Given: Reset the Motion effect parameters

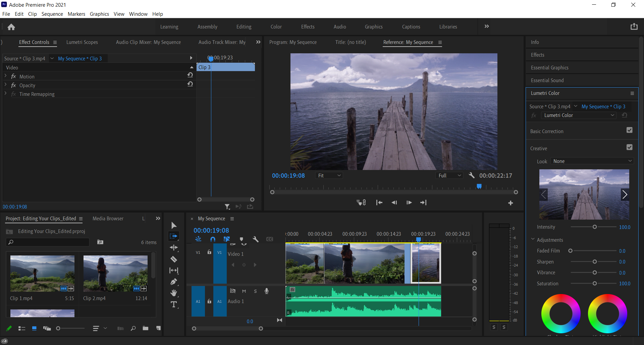Looking at the screenshot, I should click(x=190, y=75).
